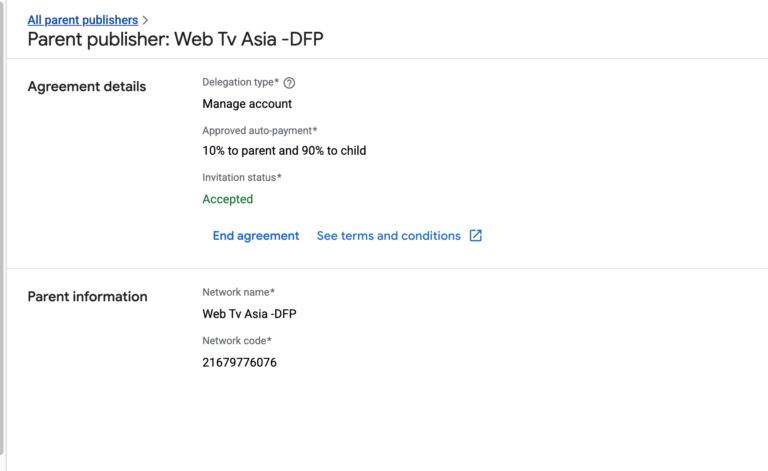
Task: Click the Network name label
Action: pos(239,292)
